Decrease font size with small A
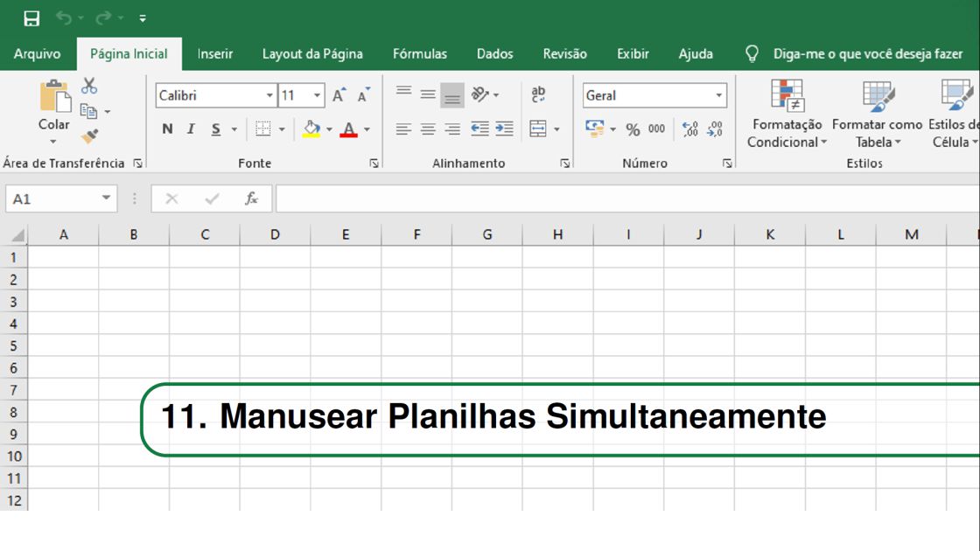The image size is (980, 551). click(363, 95)
